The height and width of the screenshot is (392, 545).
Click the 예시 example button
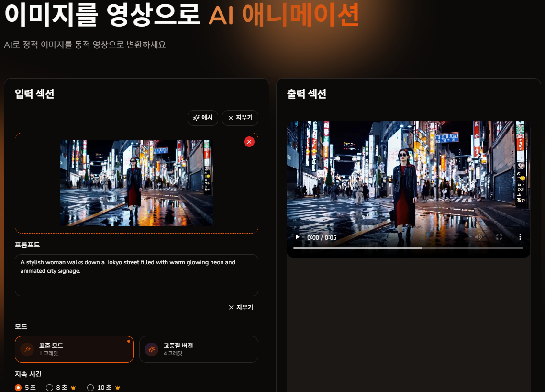click(x=202, y=118)
